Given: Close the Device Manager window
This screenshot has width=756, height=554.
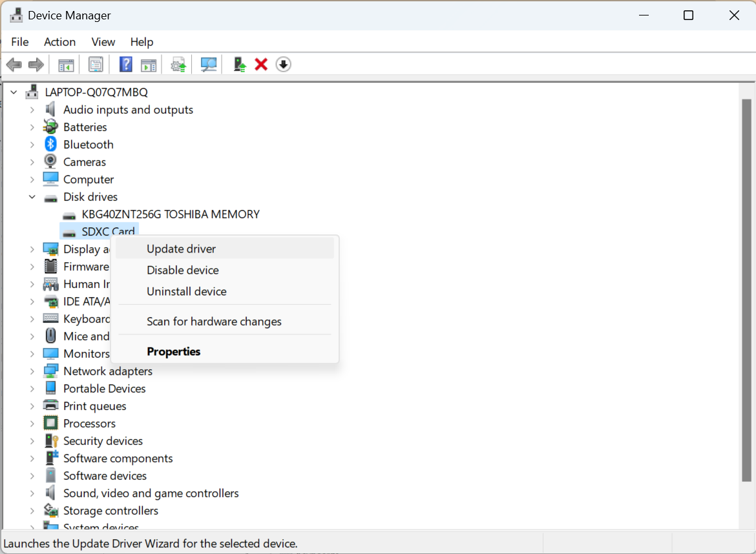Looking at the screenshot, I should 734,15.
